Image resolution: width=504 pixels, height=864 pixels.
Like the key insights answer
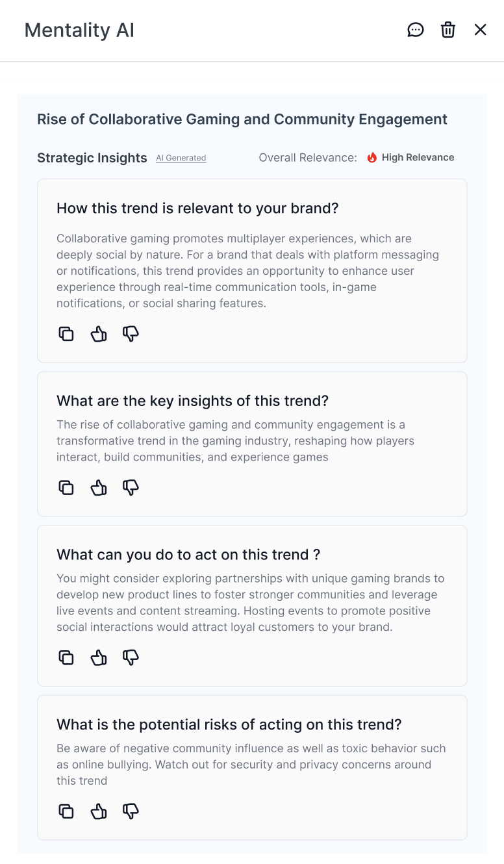[99, 488]
